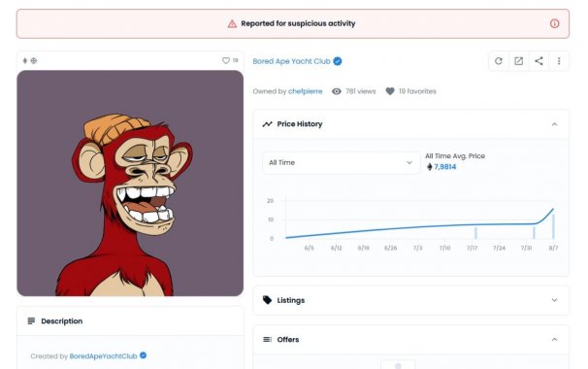The height and width of the screenshot is (369, 588).
Task: Click the ape NFT image
Action: pos(130,184)
